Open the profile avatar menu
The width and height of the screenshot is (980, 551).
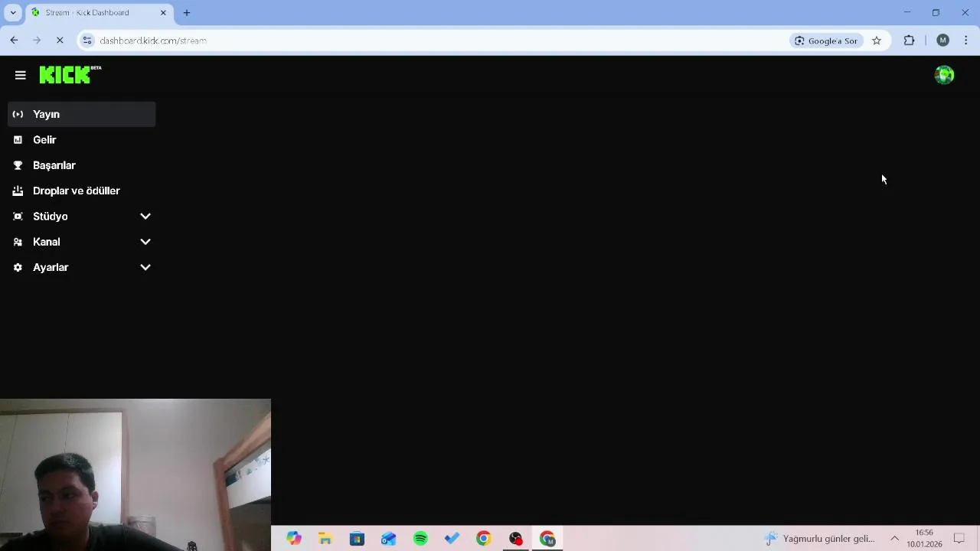(x=944, y=75)
